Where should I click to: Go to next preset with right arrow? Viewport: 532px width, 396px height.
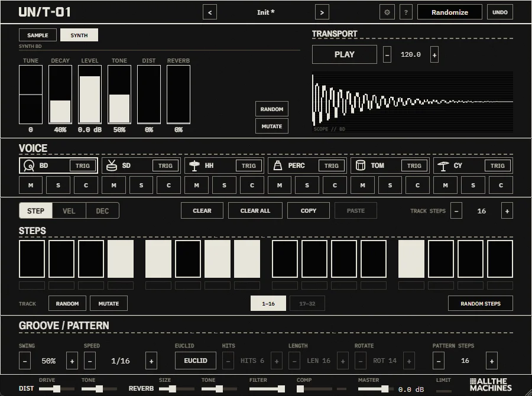[322, 12]
